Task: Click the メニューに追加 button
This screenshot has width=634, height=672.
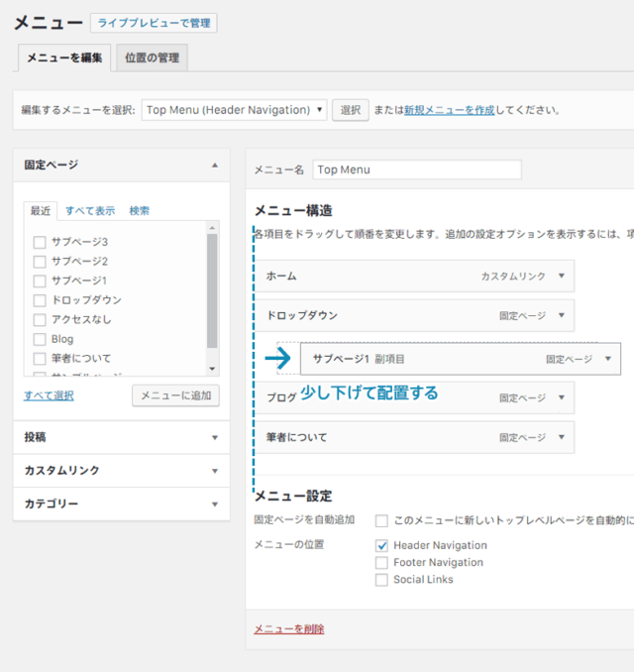Action: coord(175,395)
